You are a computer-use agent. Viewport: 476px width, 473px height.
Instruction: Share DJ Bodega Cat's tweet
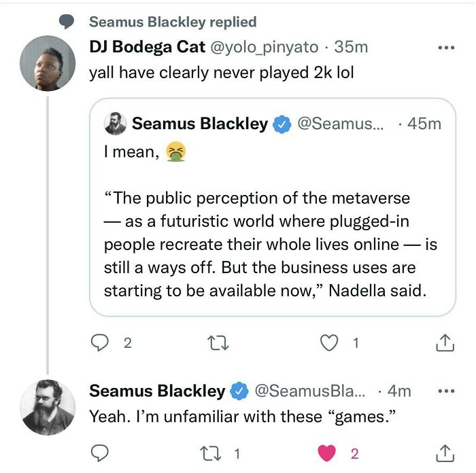click(444, 343)
